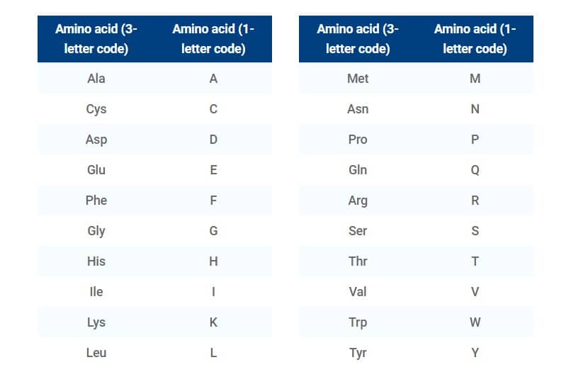
Task: Click left table's 3-letter code header
Action: (96, 39)
